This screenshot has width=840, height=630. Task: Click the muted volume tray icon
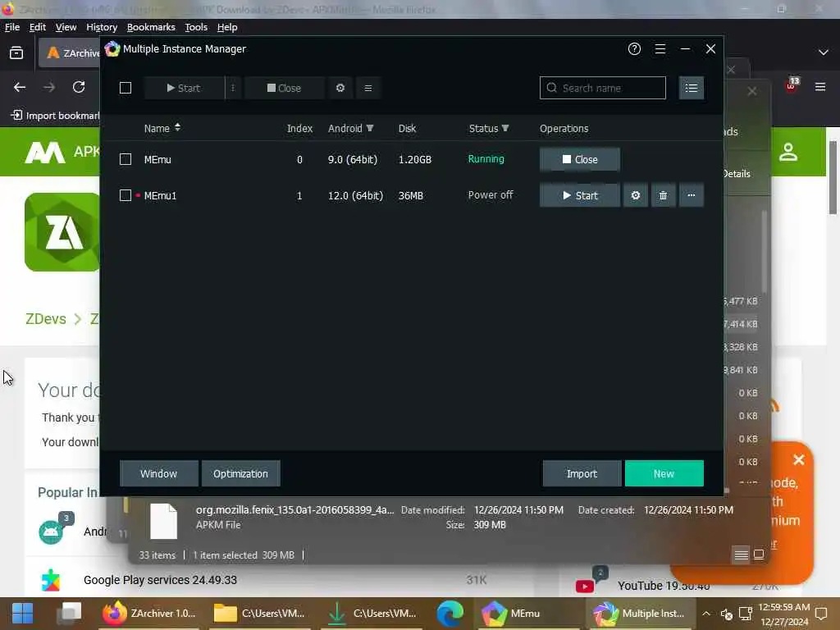pyautogui.click(x=727, y=614)
